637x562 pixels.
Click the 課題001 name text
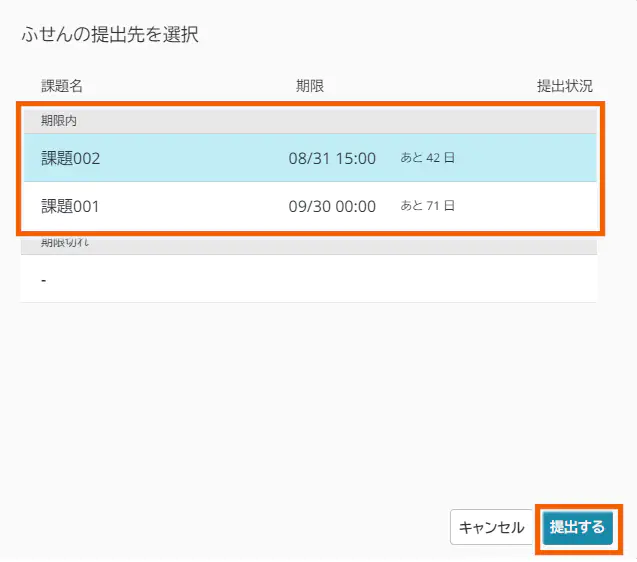point(71,207)
